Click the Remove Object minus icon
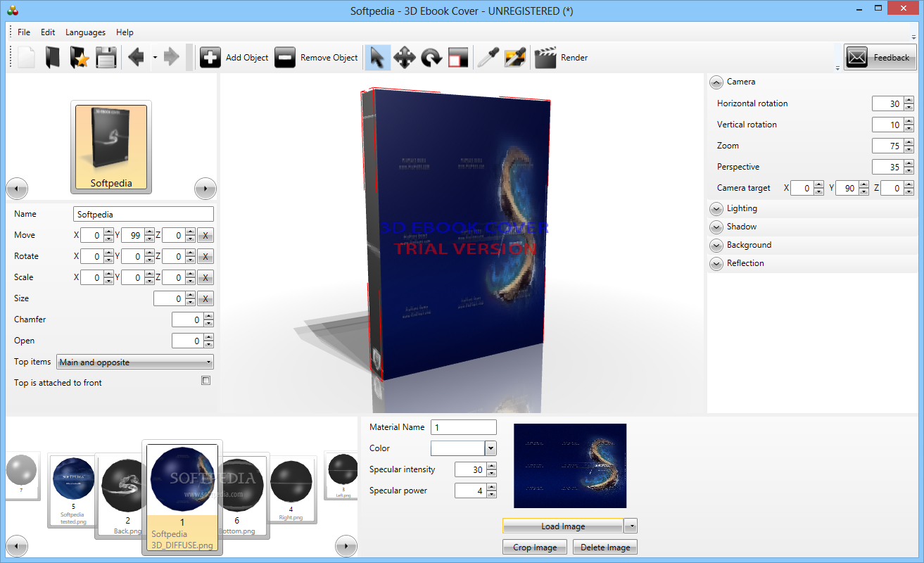 coord(285,58)
